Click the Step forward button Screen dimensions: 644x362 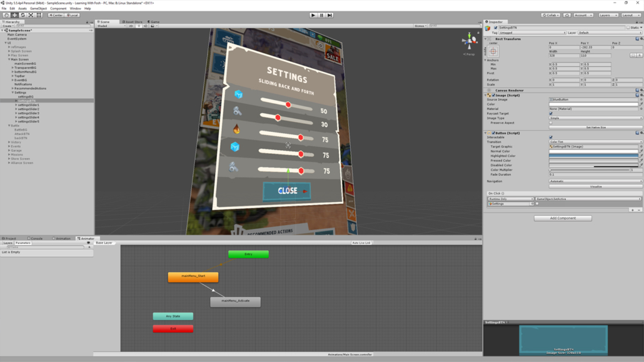click(x=330, y=15)
